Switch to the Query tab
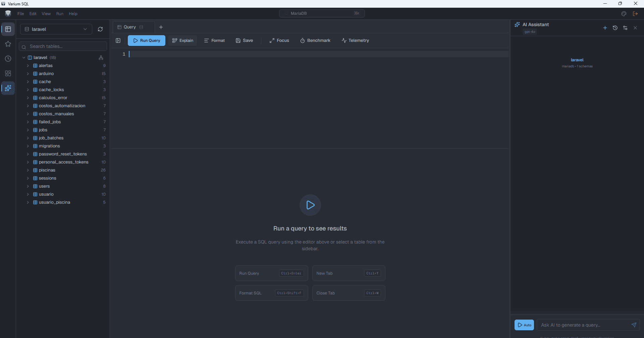644x338 pixels. (130, 27)
